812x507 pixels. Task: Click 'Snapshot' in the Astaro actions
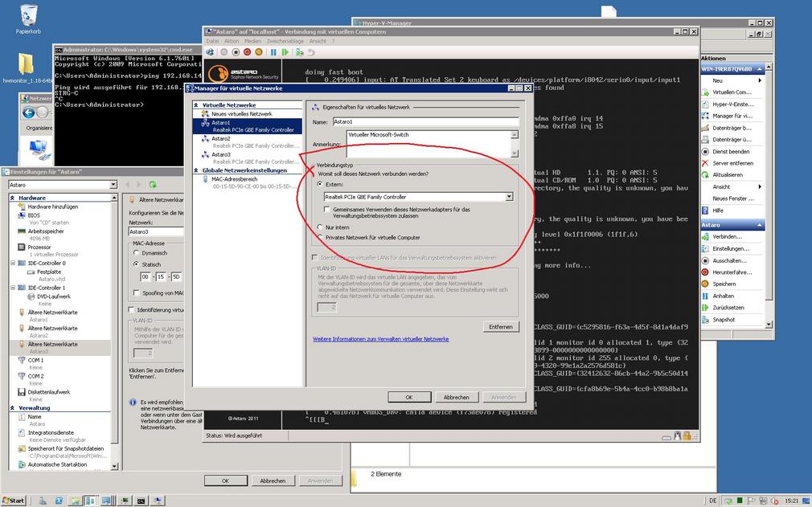tap(723, 319)
